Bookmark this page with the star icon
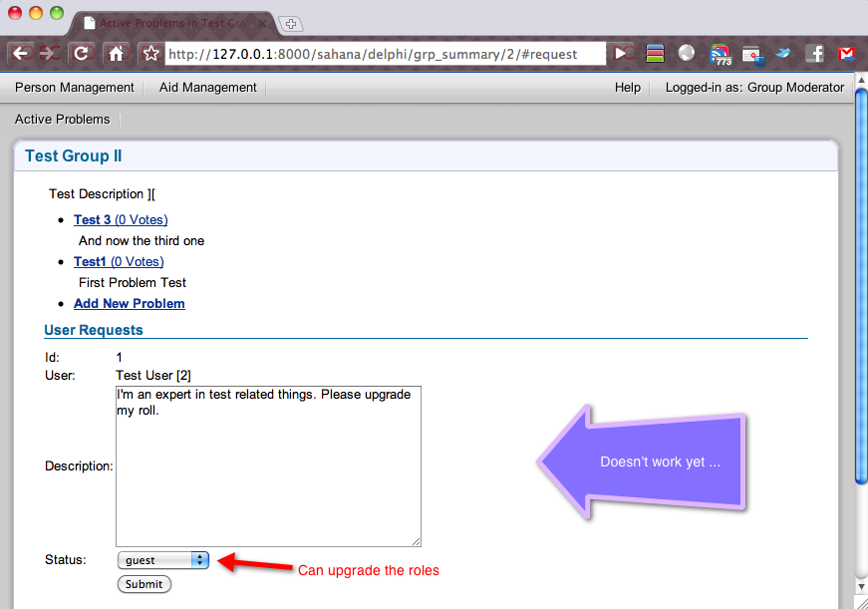868x609 pixels. tap(150, 54)
